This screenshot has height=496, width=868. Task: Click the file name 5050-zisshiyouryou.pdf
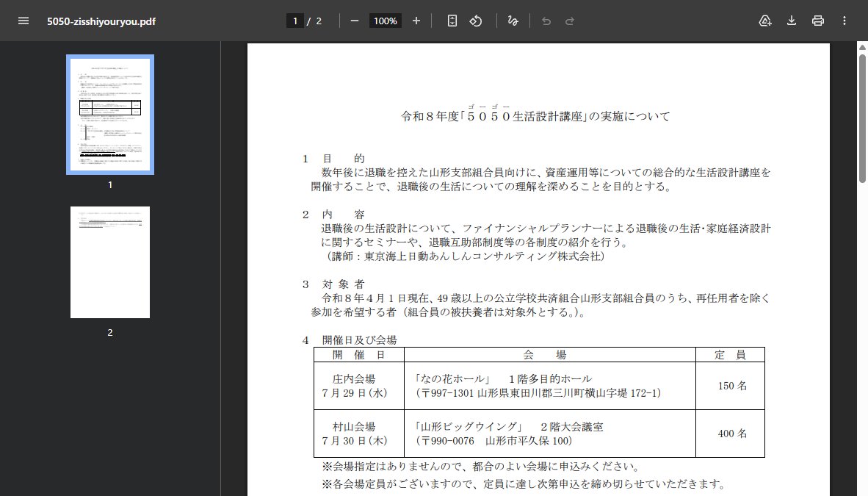pos(101,21)
